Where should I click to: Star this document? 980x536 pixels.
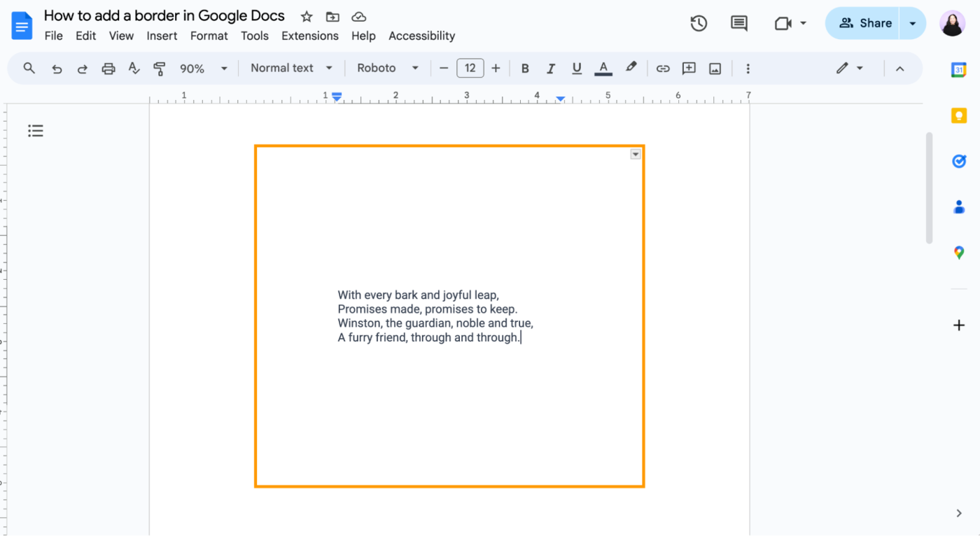click(x=306, y=17)
